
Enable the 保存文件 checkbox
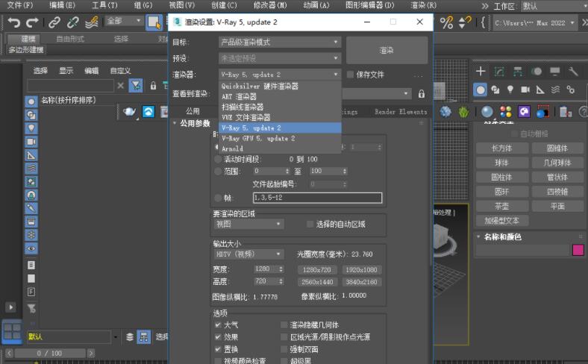350,75
